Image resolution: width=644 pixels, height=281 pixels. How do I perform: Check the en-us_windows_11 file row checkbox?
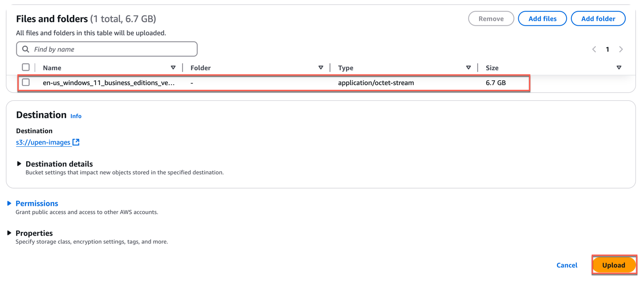pos(26,82)
